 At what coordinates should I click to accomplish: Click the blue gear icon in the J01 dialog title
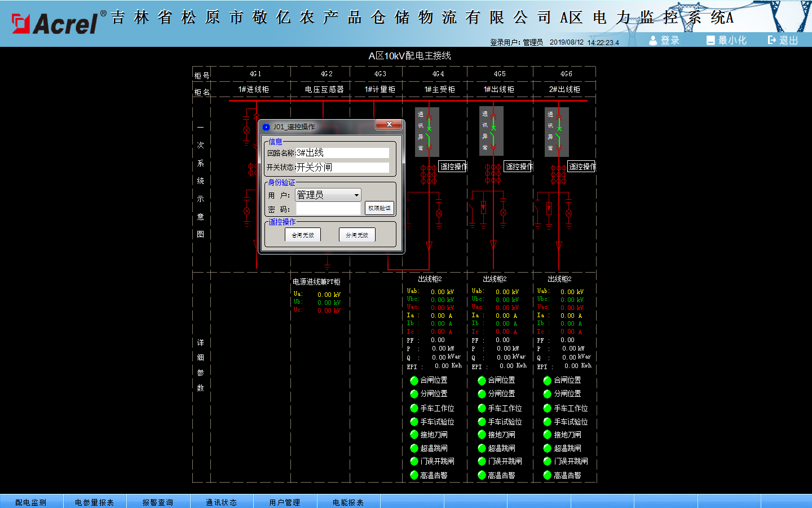266,127
